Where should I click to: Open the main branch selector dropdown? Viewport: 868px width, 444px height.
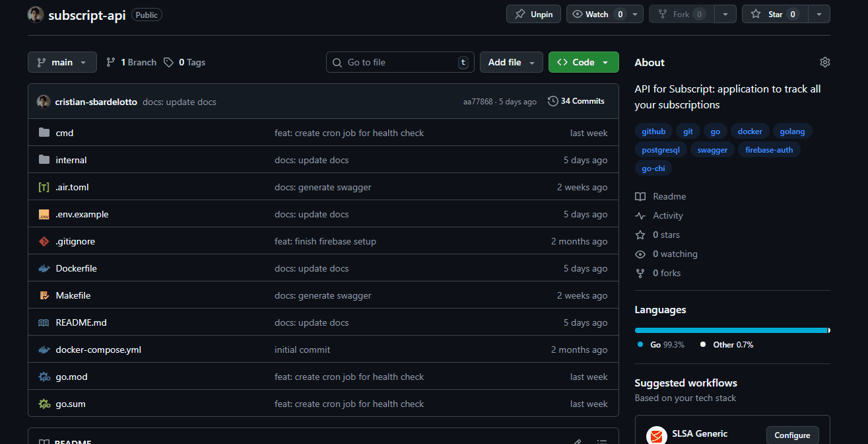pyautogui.click(x=62, y=62)
